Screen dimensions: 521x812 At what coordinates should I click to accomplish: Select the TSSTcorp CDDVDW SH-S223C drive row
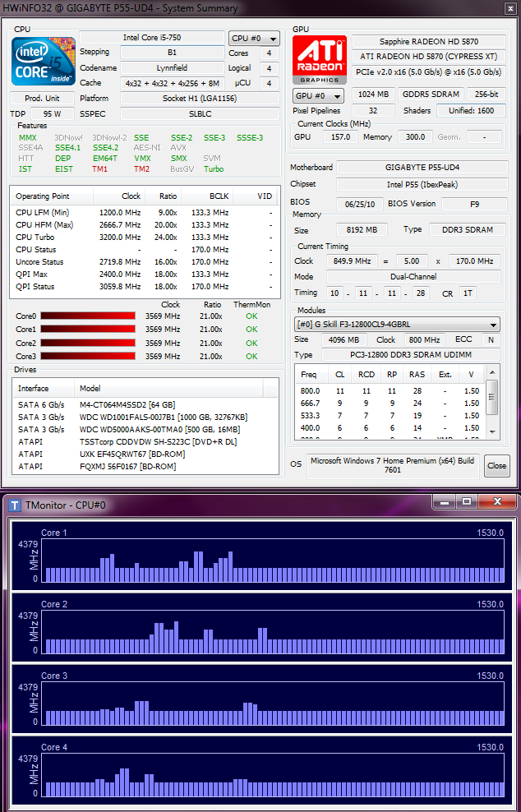pyautogui.click(x=145, y=441)
